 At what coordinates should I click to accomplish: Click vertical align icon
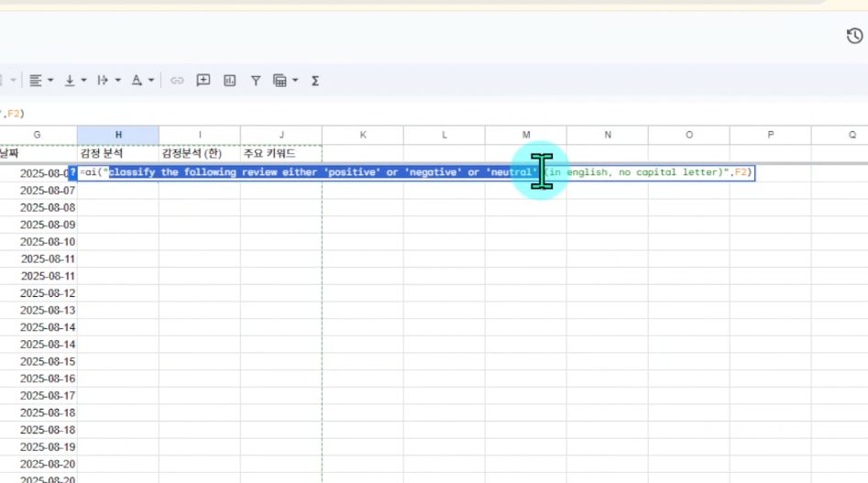point(70,81)
